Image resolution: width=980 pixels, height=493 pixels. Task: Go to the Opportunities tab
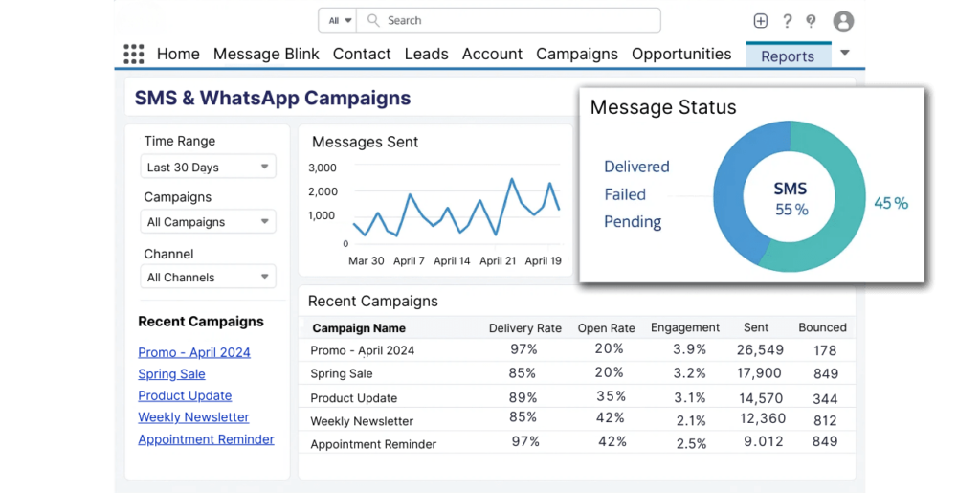click(681, 55)
